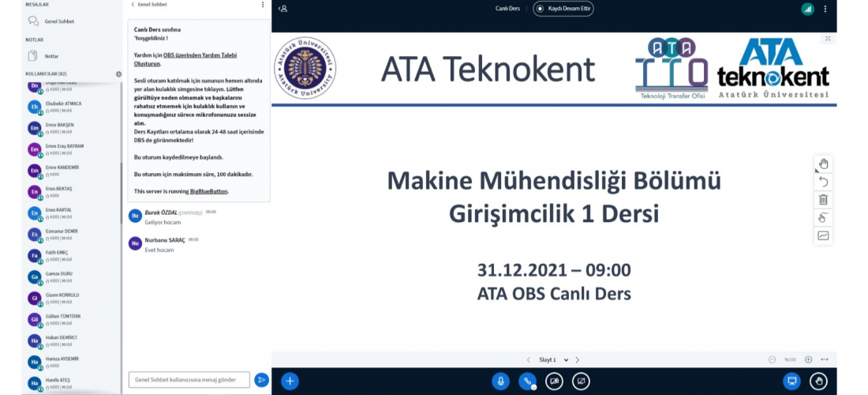The height and width of the screenshot is (395, 868).
Task: Toggle the presentation display button
Action: [791, 381]
